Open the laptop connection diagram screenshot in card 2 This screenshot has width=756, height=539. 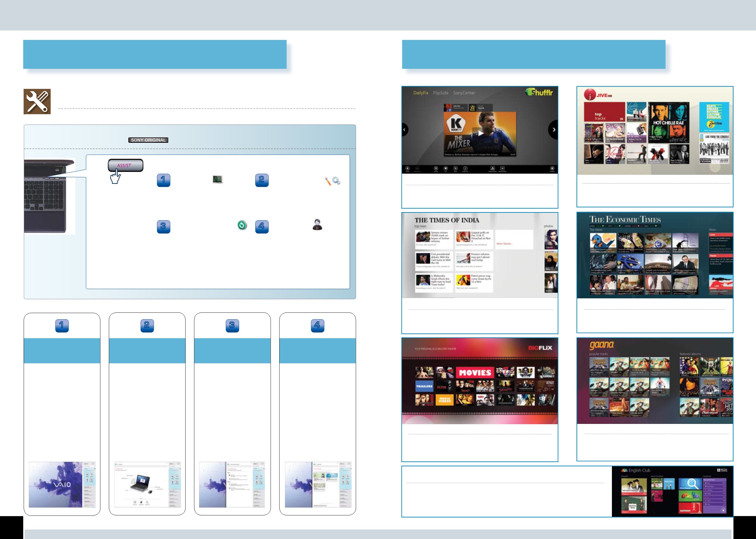(x=147, y=484)
